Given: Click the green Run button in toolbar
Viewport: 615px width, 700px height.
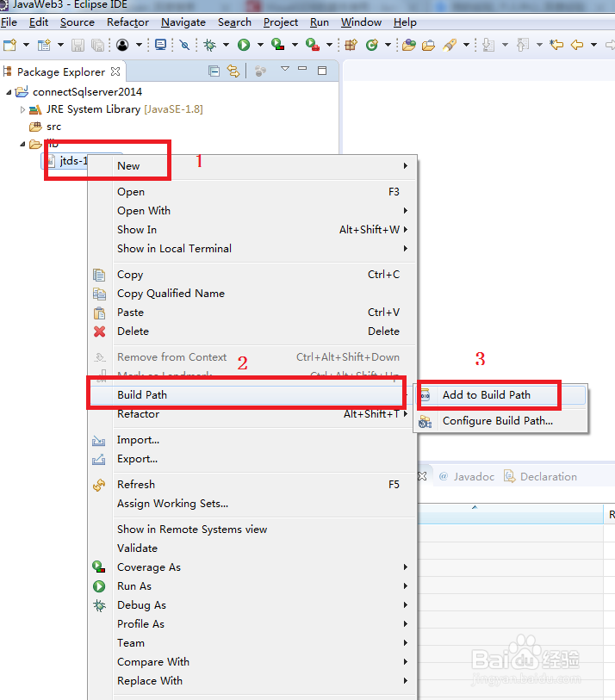Looking at the screenshot, I should (244, 45).
